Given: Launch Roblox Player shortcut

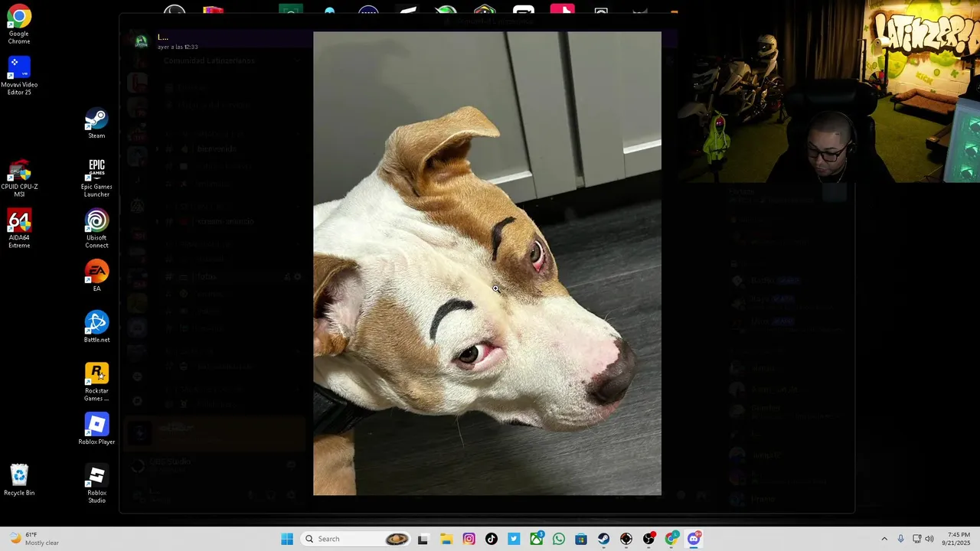Looking at the screenshot, I should 96,429.
